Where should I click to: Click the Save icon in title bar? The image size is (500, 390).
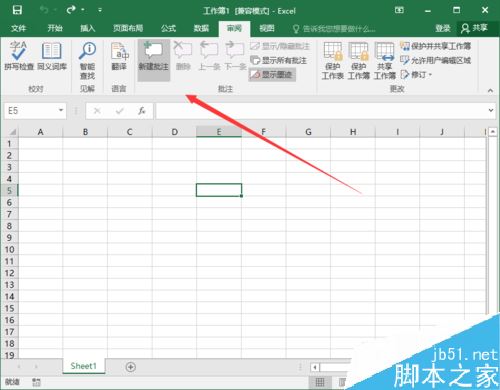[17, 10]
